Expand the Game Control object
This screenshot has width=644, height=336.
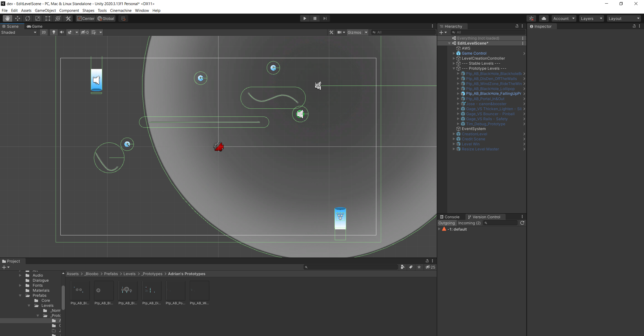point(454,53)
